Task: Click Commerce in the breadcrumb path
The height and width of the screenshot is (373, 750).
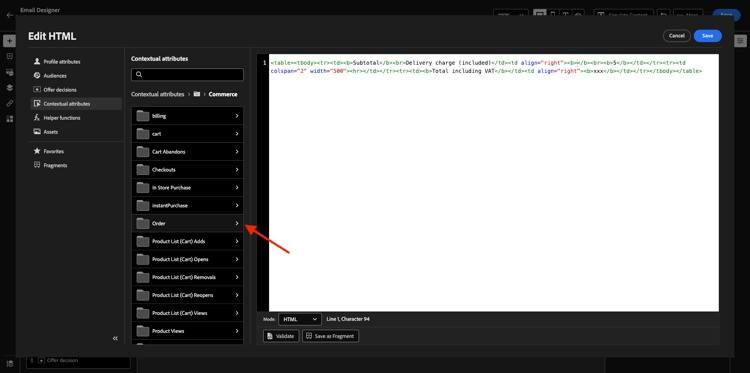Action: click(x=223, y=94)
